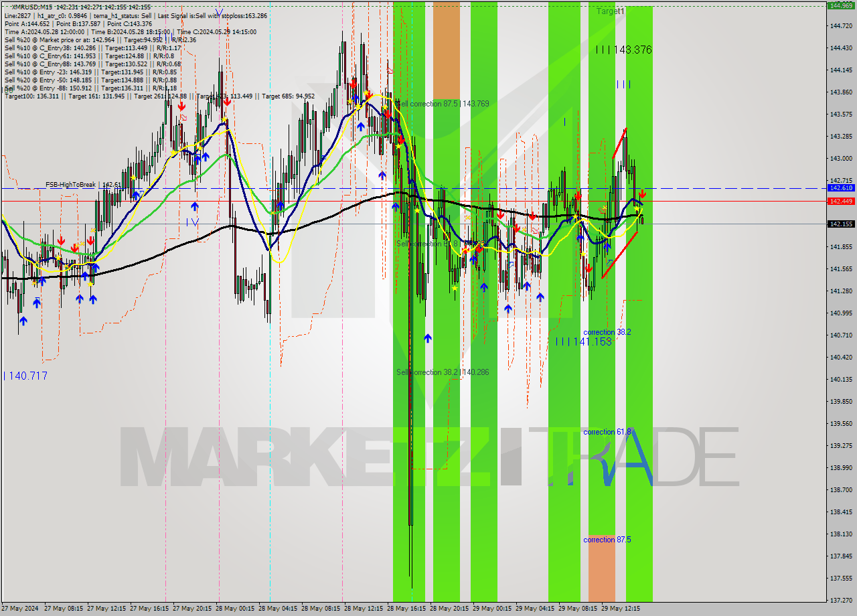Click the '27 May 12:15' time label

click(107, 609)
